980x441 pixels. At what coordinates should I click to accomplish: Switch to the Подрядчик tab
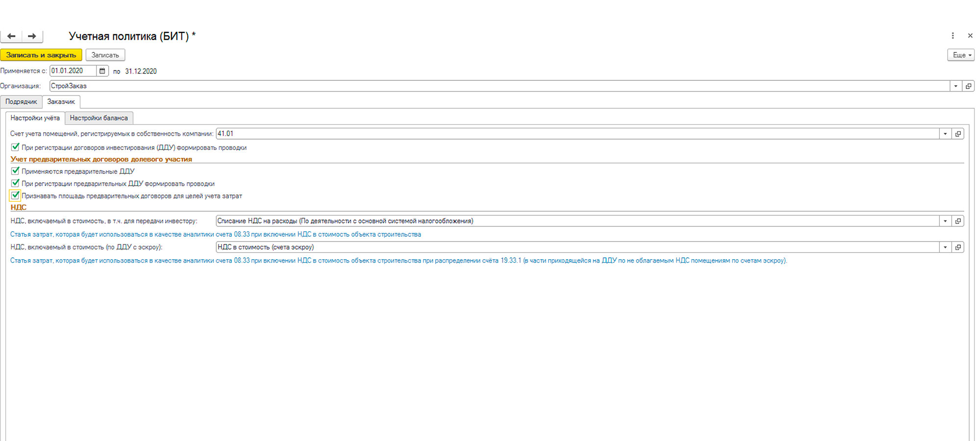click(21, 102)
